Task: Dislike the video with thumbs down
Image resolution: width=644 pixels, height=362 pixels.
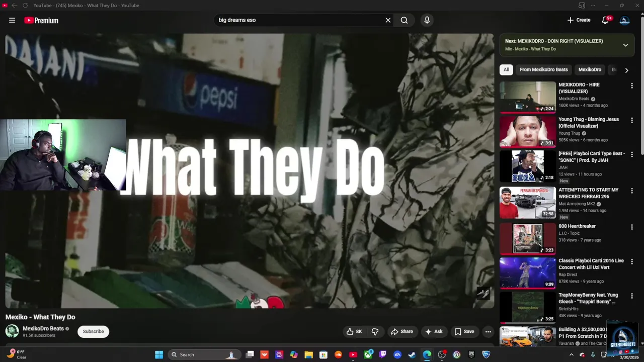Action: (375, 331)
